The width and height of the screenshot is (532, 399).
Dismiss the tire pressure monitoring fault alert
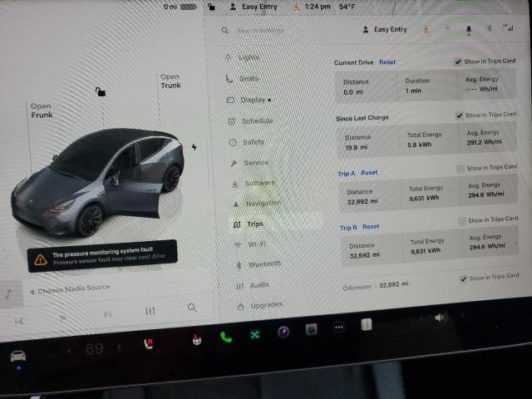tap(102, 255)
